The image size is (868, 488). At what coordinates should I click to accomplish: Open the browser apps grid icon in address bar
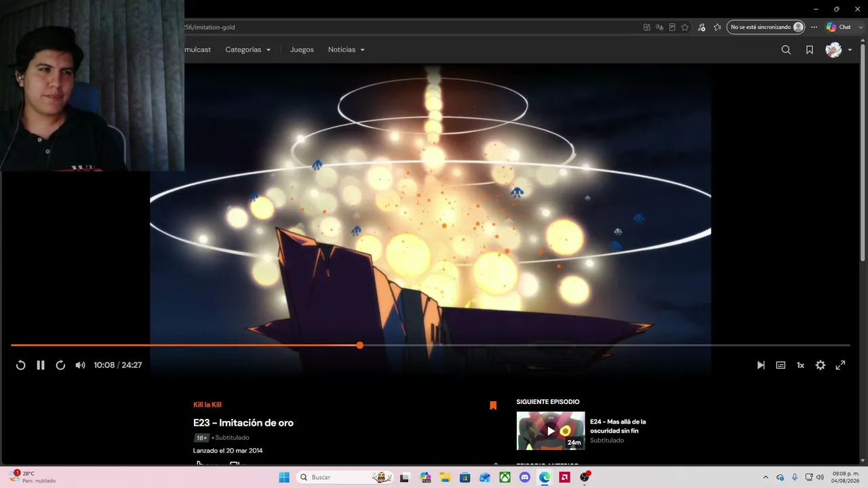(647, 27)
